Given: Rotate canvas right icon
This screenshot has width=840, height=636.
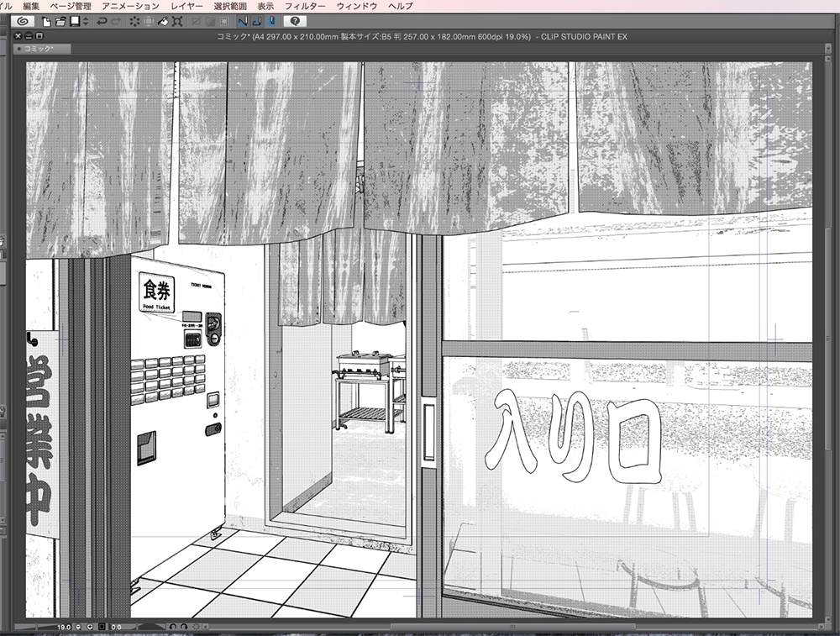Looking at the screenshot, I should pyautogui.click(x=184, y=627).
